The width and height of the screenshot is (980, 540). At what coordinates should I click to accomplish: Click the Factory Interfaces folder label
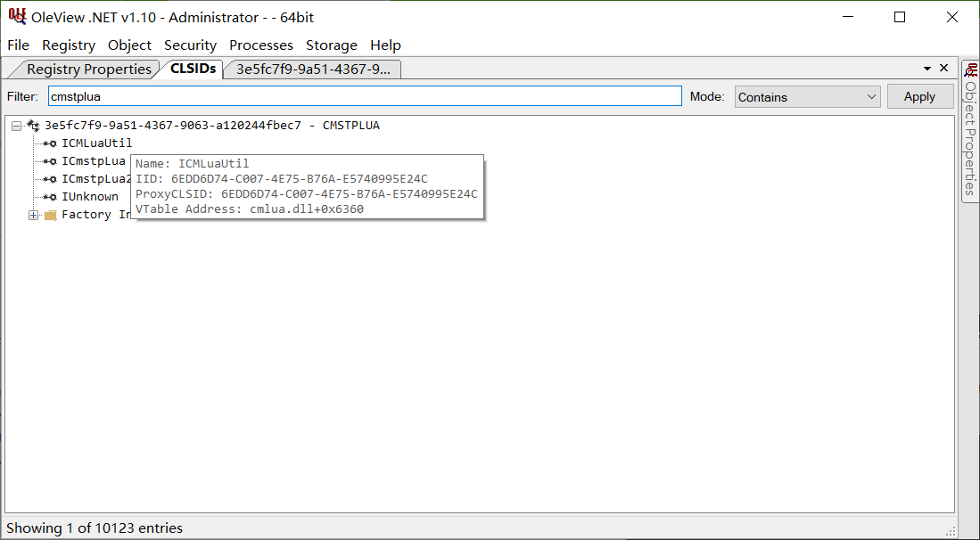pyautogui.click(x=96, y=215)
